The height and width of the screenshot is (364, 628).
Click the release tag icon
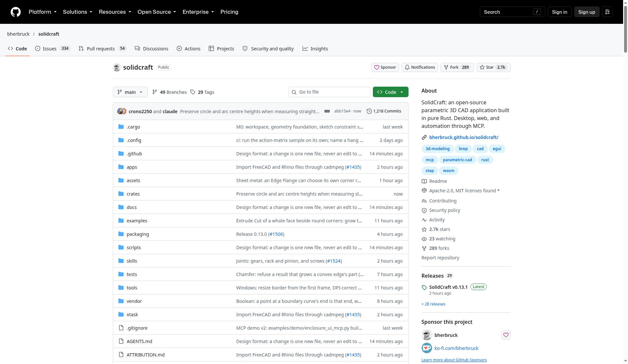pos(424,287)
